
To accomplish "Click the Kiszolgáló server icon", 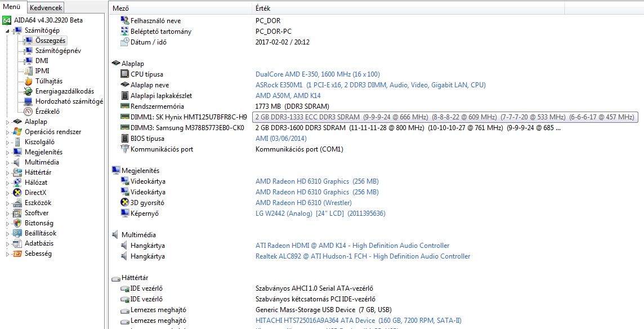I will click(17, 142).
